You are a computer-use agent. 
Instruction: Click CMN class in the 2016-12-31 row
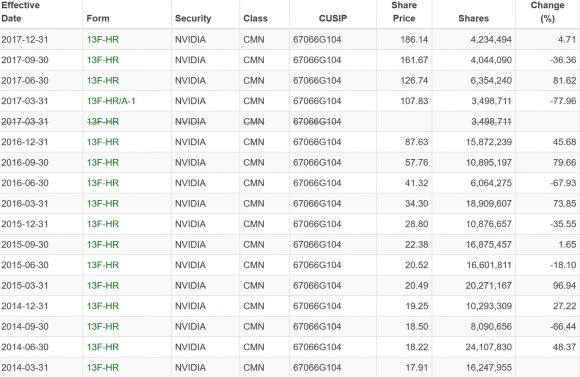[254, 142]
